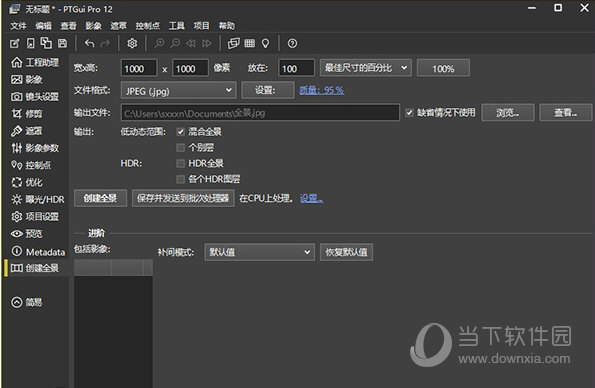
Task: Open the Control Point table grid icon
Action: (x=249, y=43)
